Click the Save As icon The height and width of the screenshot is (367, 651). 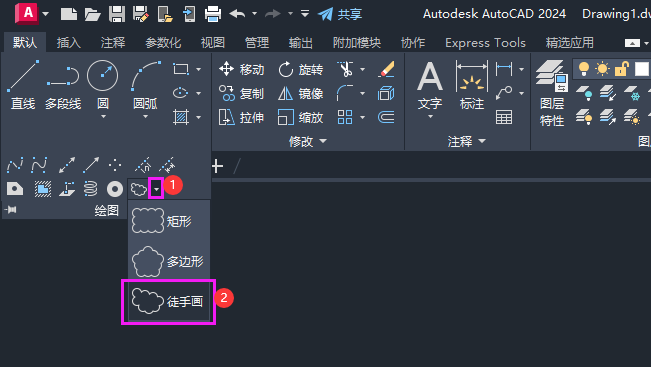(141, 14)
